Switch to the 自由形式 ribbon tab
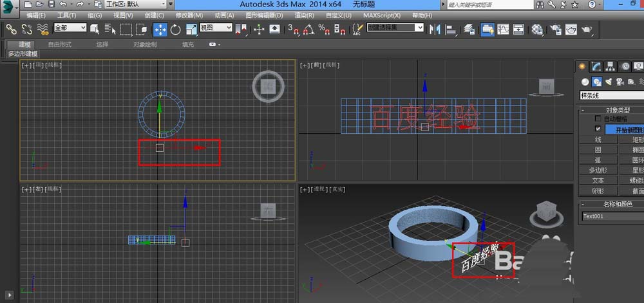This screenshot has height=303, width=644. (59, 44)
